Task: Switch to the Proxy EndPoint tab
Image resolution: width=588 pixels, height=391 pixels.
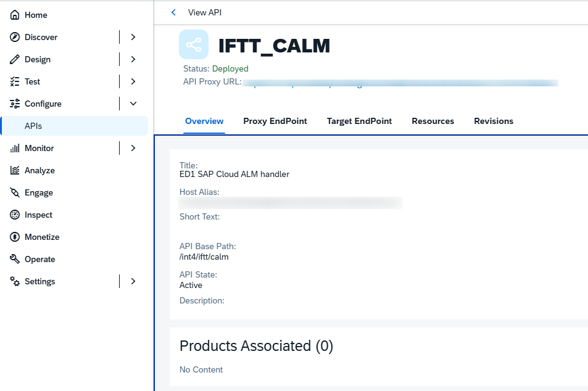Action: pos(275,121)
